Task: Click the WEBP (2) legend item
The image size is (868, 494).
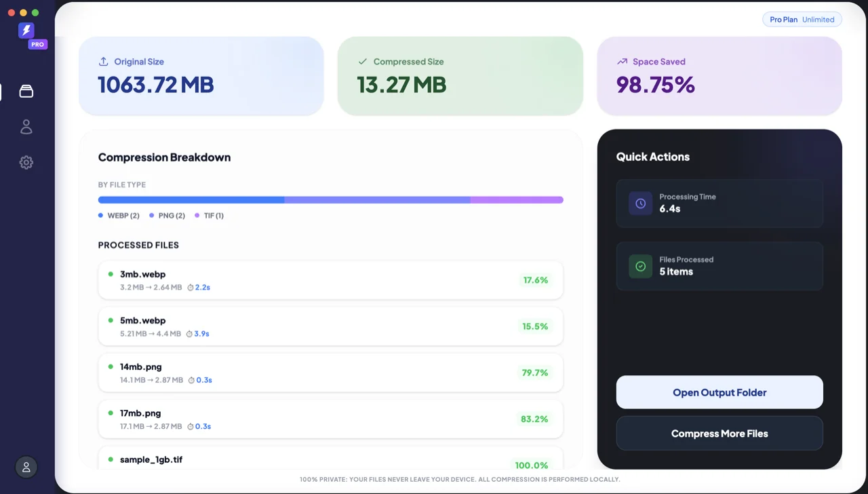Action: pos(119,216)
